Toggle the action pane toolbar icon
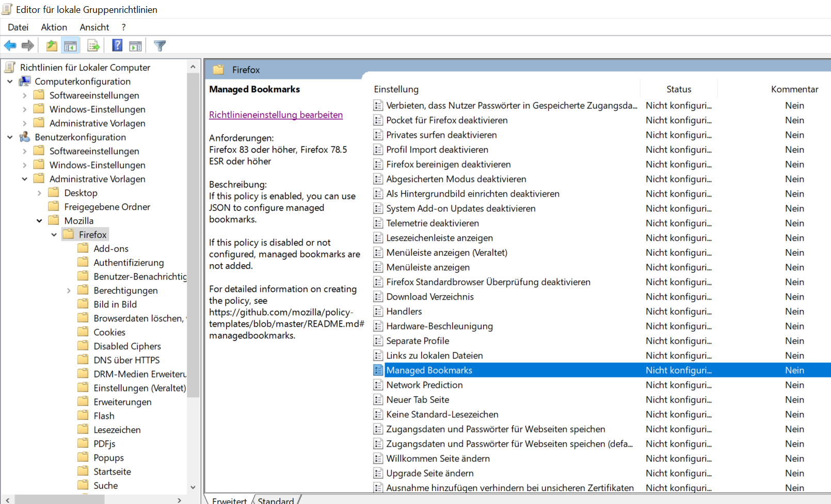This screenshot has width=831, height=504. point(135,46)
